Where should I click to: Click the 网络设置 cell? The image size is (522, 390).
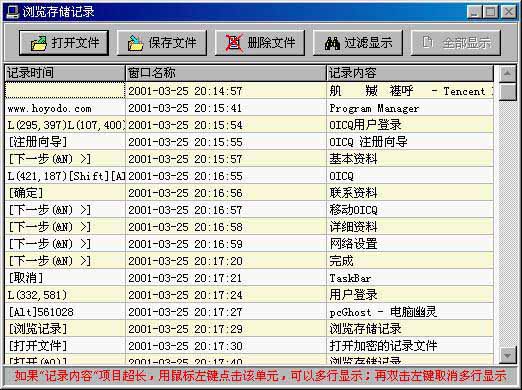[x=410, y=244]
